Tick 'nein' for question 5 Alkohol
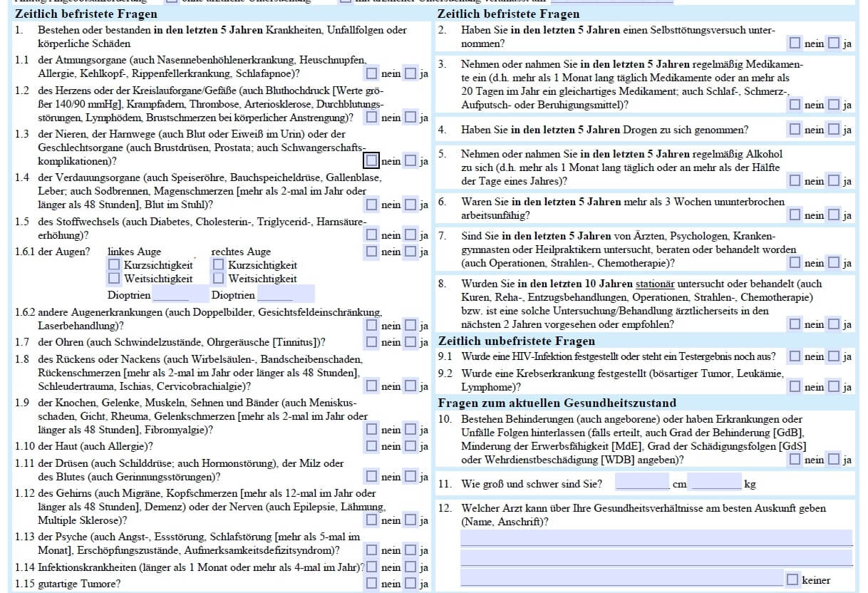 (795, 181)
